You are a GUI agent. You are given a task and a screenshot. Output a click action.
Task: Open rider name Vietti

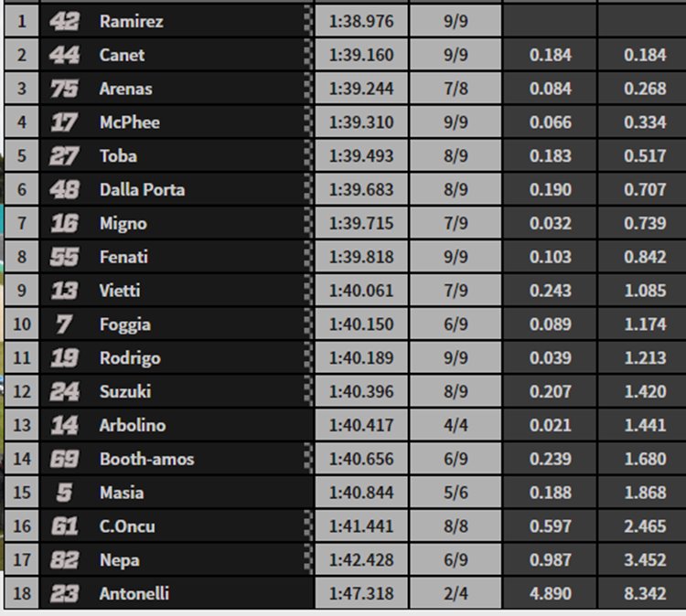[x=120, y=291]
